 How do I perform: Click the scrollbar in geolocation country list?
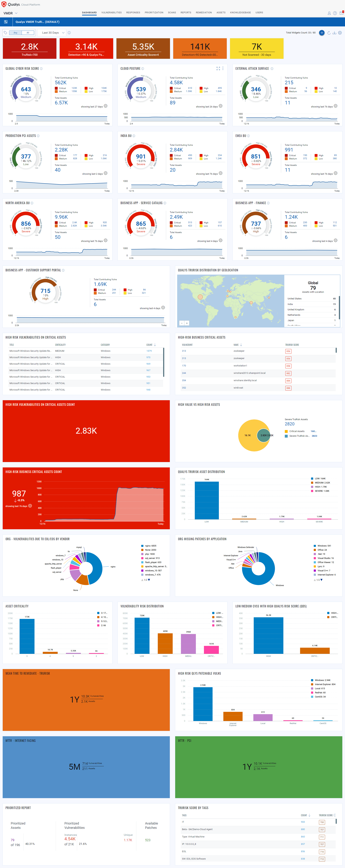point(339,307)
